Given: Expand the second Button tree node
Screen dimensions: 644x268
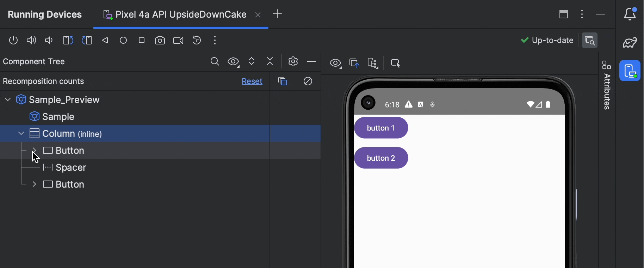Looking at the screenshot, I should (34, 184).
